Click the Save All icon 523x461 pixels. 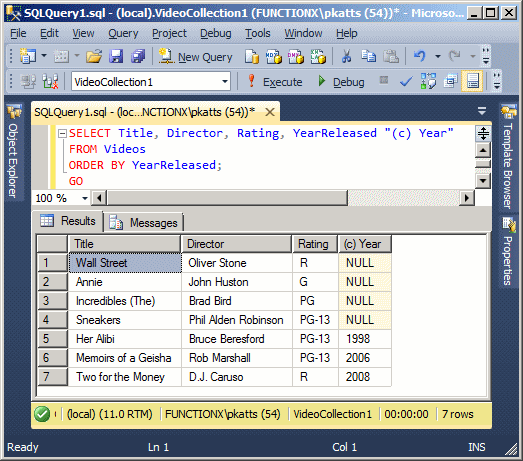[138, 56]
